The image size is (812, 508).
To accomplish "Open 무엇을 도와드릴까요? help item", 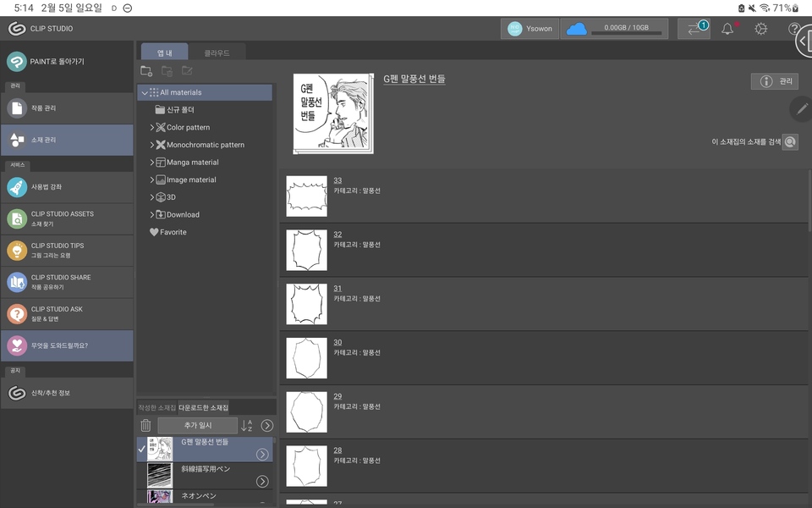I will pos(67,345).
